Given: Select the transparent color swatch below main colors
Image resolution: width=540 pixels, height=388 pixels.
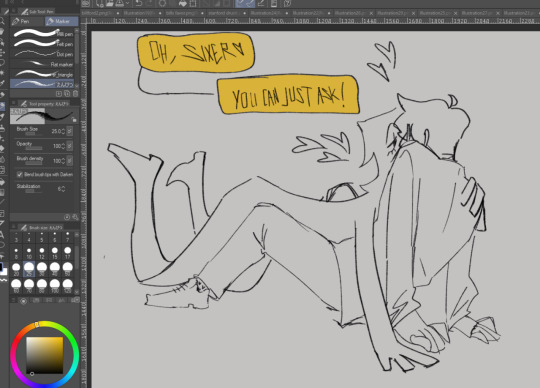Looking at the screenshot, I should pyautogui.click(x=3, y=281).
